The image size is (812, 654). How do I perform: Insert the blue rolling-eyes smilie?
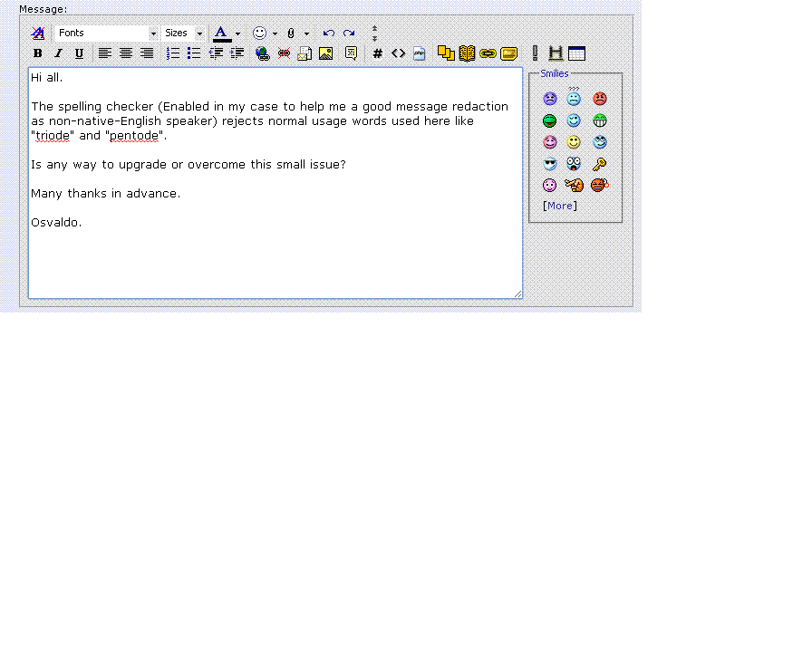pos(600,142)
